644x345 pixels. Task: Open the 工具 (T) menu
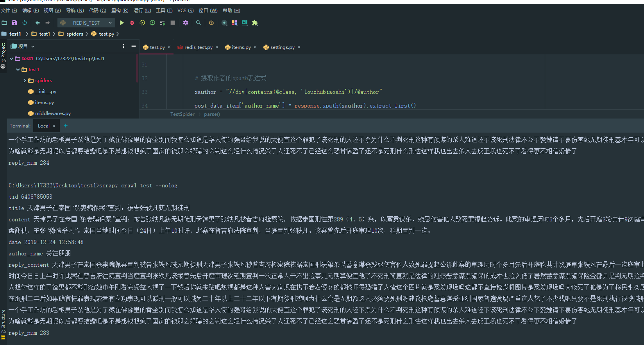coord(164,11)
